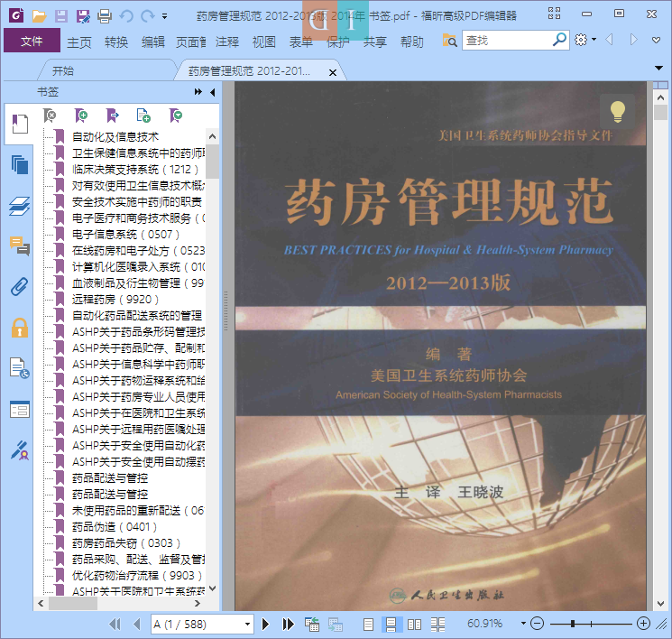Image resolution: width=672 pixels, height=639 pixels.
Task: Open the 视图 tab
Action: click(x=264, y=42)
